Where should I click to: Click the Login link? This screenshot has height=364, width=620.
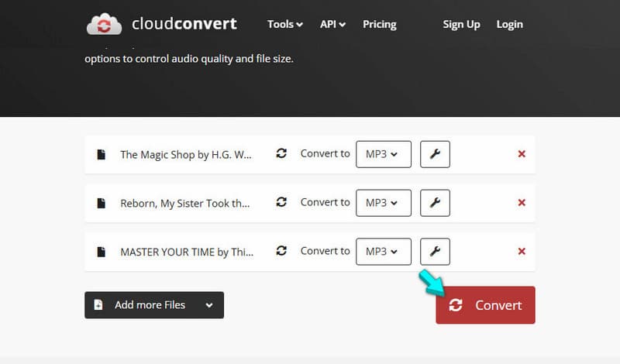tap(510, 25)
